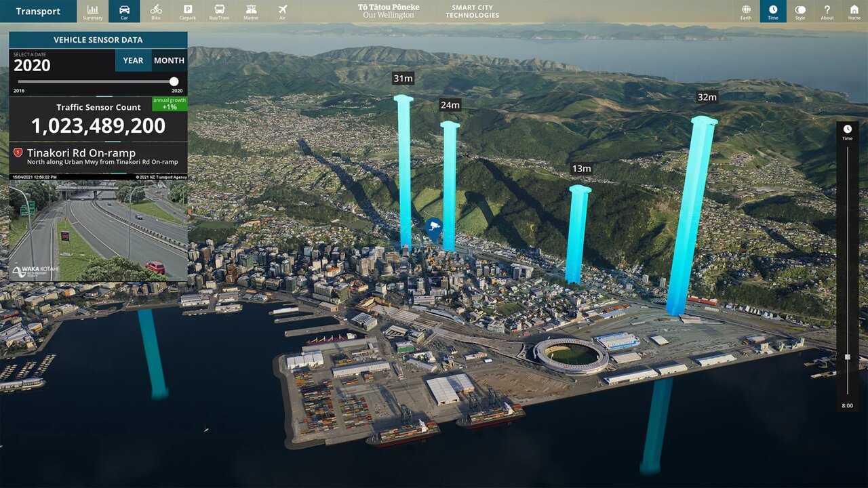The height and width of the screenshot is (488, 868).
Task: Select the Car tab
Action: pyautogui.click(x=124, y=12)
